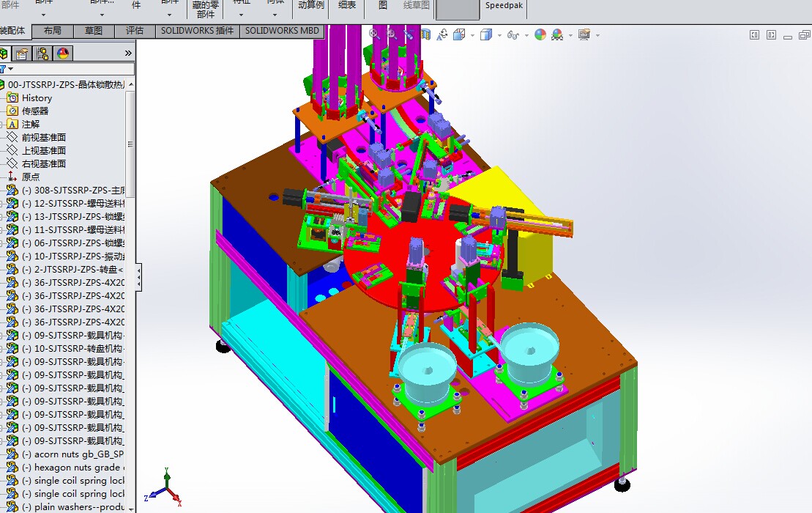Open the PropertyManager tab icon
Screen dimensions: 812x513
pos(22,53)
